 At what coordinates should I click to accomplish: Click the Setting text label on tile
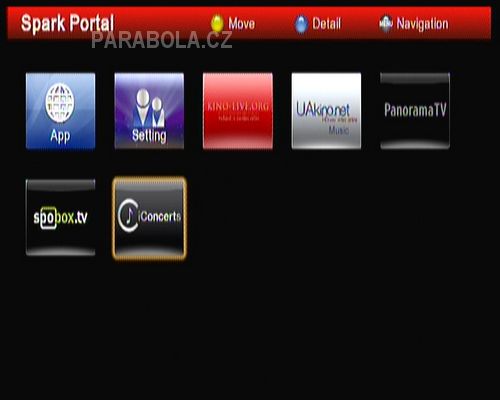pos(149,136)
